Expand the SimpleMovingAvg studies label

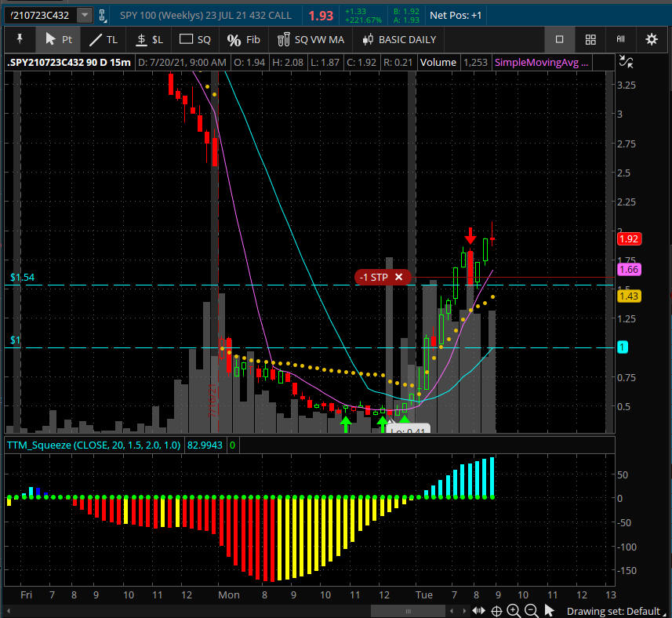click(x=540, y=63)
